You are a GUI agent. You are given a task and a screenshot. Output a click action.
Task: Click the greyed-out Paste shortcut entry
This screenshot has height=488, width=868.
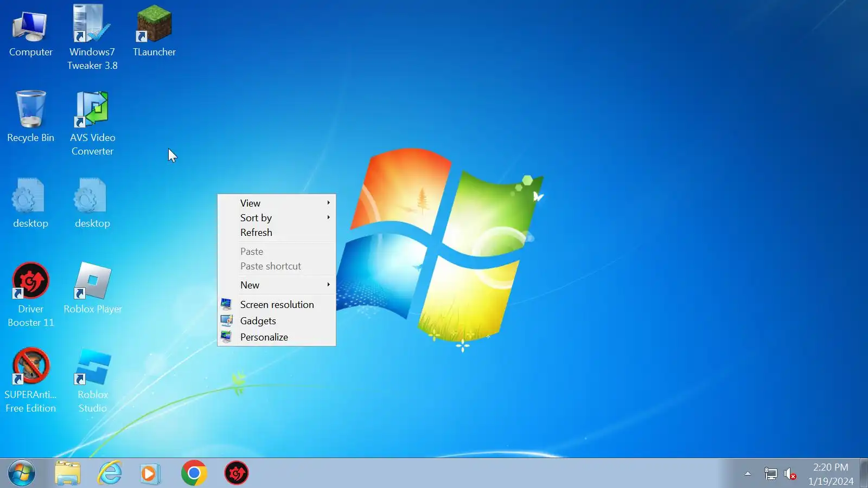277,266
